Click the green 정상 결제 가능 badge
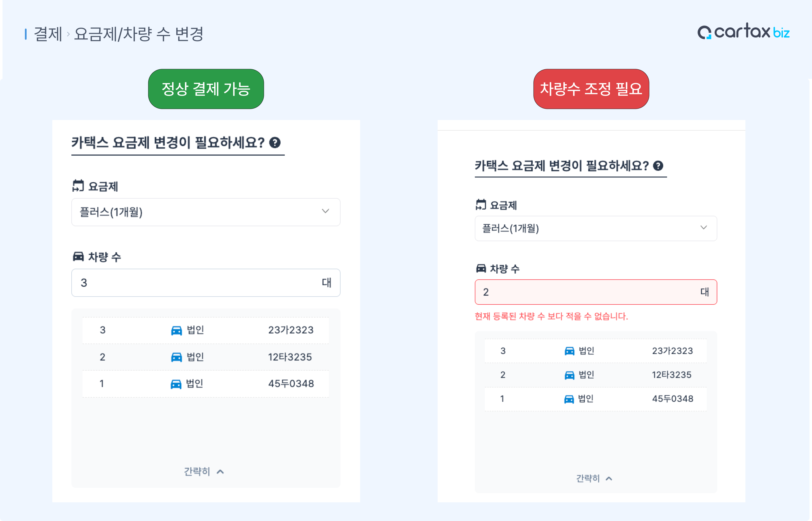Screen dimensions: 812x521 click(206, 89)
